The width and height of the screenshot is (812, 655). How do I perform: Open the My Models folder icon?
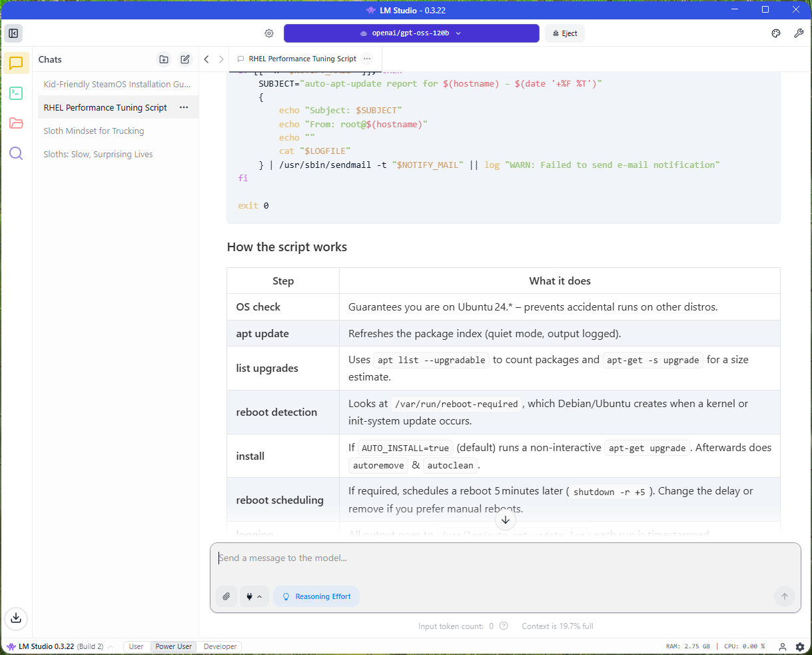coord(16,123)
